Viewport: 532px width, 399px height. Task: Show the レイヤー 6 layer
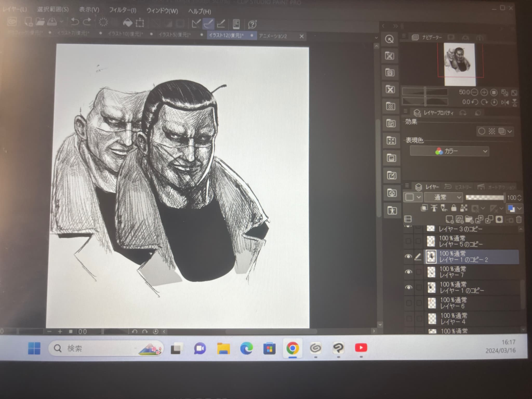409,303
